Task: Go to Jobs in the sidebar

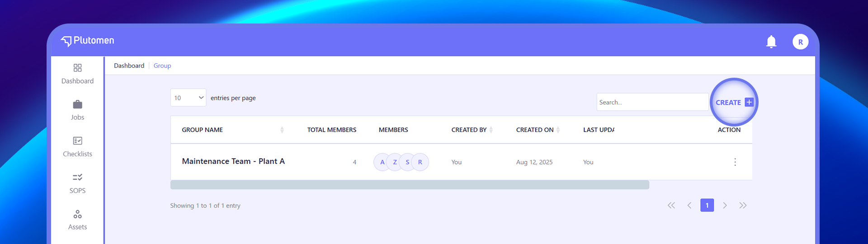Action: coord(77,111)
